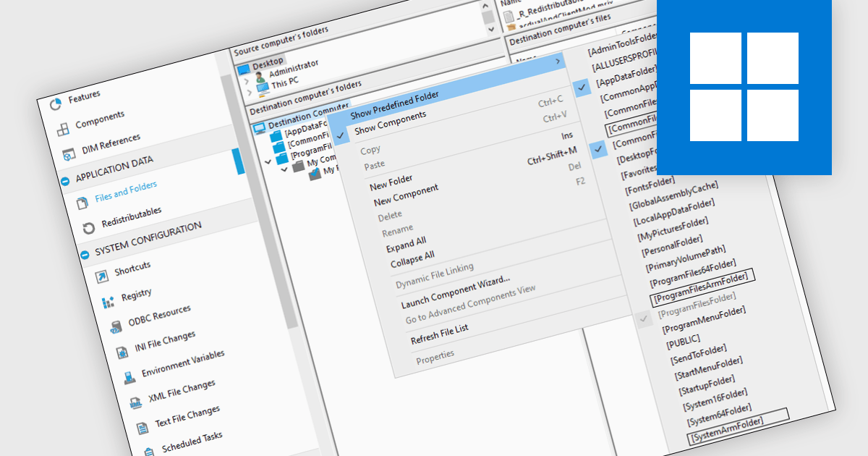
Task: Select [System64Folder] in the submenu
Action: click(x=718, y=413)
